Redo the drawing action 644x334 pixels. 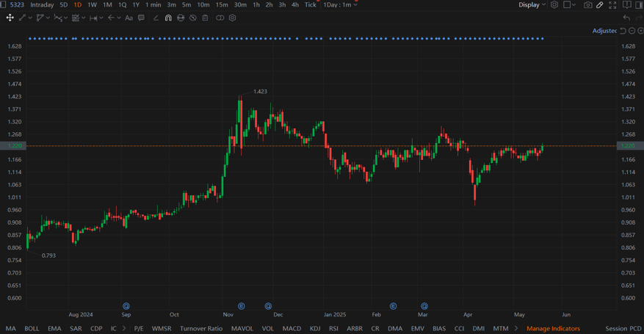(639, 18)
